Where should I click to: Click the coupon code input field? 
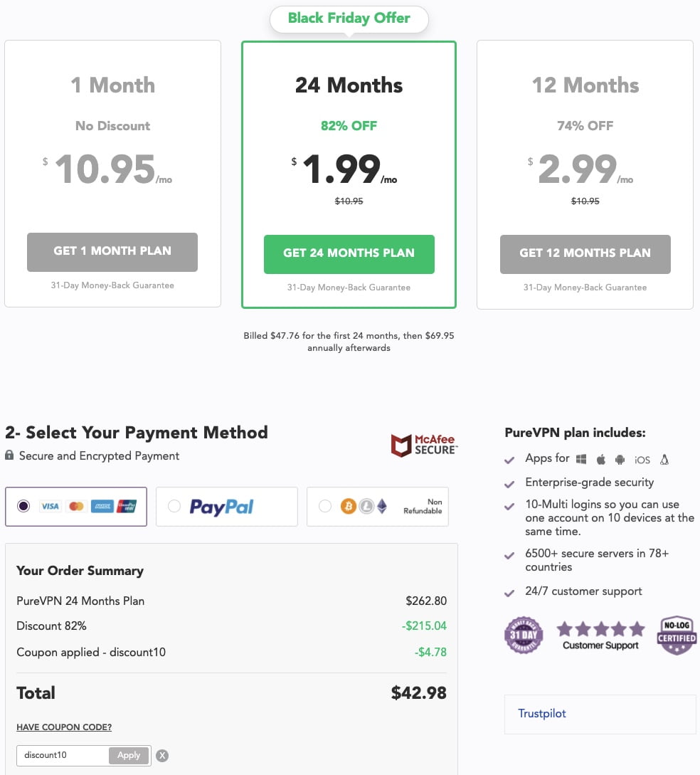(63, 755)
